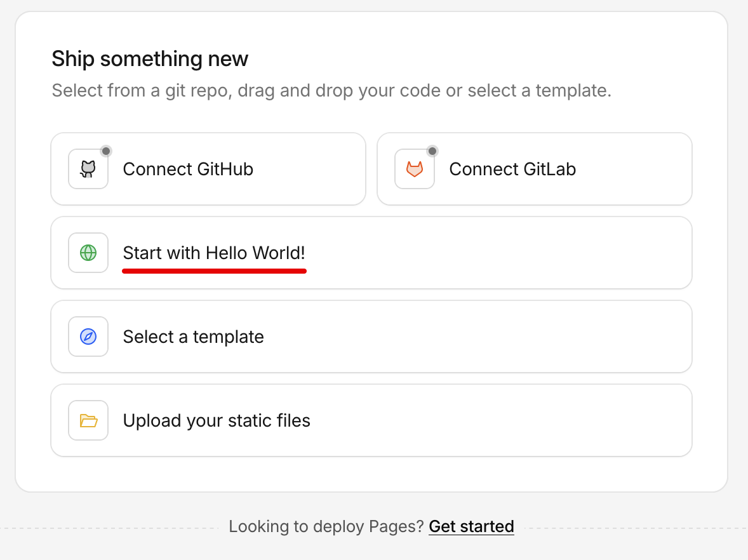Open the Hello World starter icon

pos(88,253)
